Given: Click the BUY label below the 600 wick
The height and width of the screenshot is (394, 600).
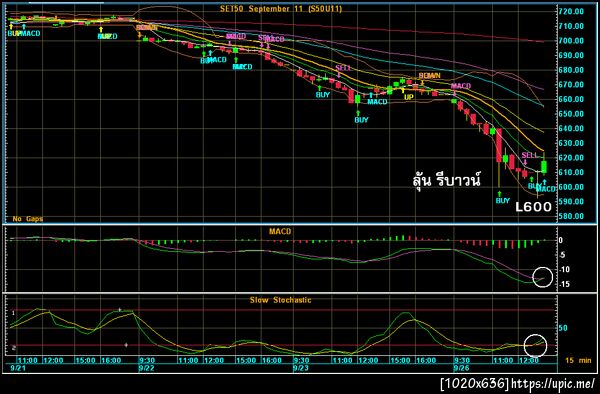Looking at the screenshot, I should click(x=502, y=200).
